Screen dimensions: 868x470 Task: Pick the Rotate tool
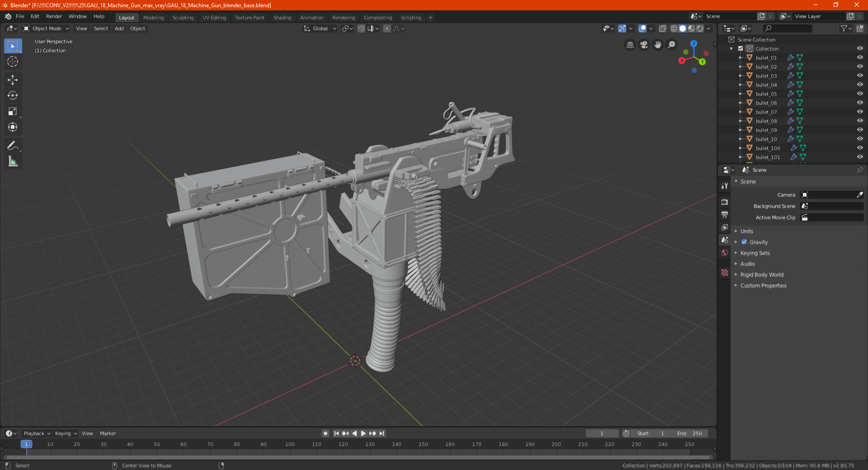coord(13,95)
